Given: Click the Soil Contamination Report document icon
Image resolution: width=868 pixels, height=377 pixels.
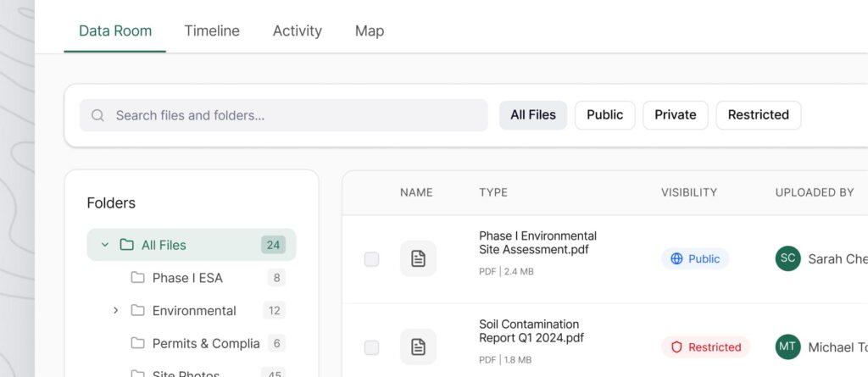Looking at the screenshot, I should 418,347.
